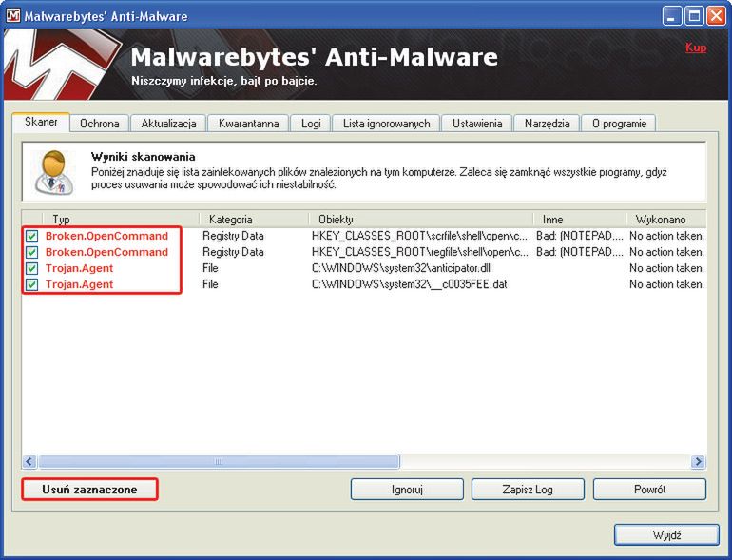Follow the Kup link in the header

pyautogui.click(x=696, y=48)
